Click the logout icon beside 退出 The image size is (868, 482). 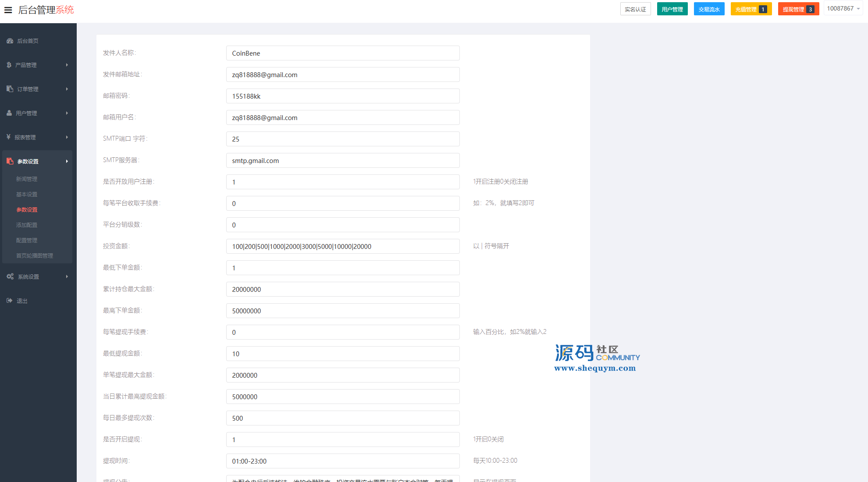click(9, 301)
